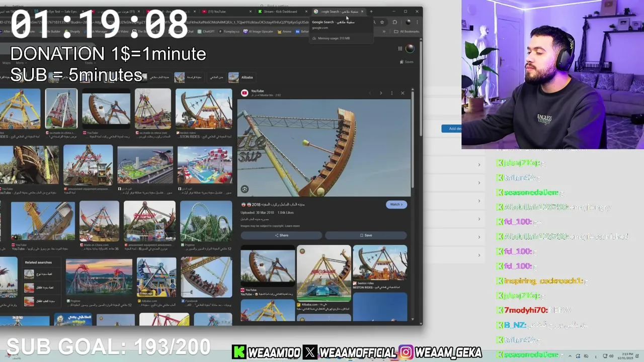
Task: Open image viewer three-dot options
Action: coord(391,93)
